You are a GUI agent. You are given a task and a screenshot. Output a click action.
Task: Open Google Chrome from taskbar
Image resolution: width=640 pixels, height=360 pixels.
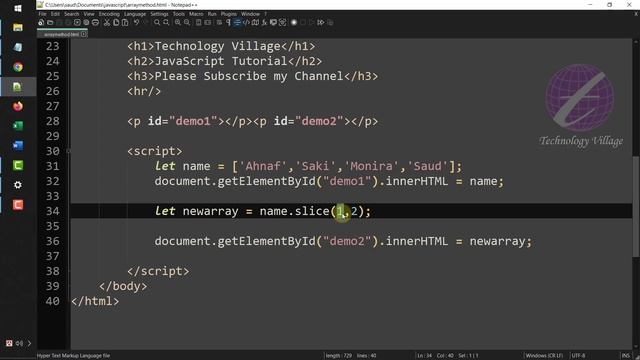(x=18, y=67)
